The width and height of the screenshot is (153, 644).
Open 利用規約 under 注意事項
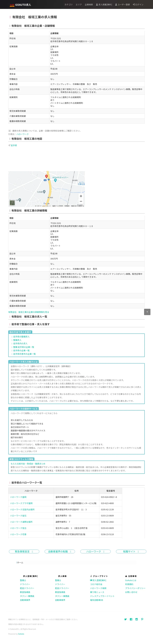tap(129, 584)
